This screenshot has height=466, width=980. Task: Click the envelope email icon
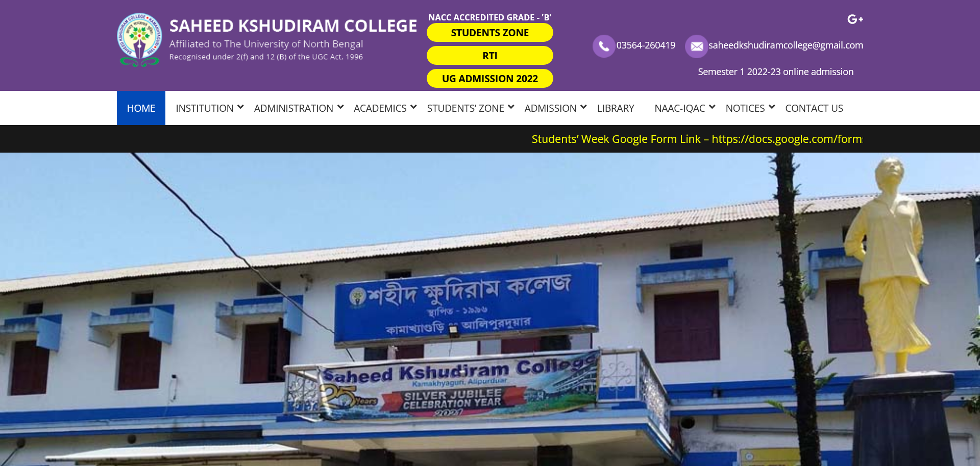tap(696, 46)
